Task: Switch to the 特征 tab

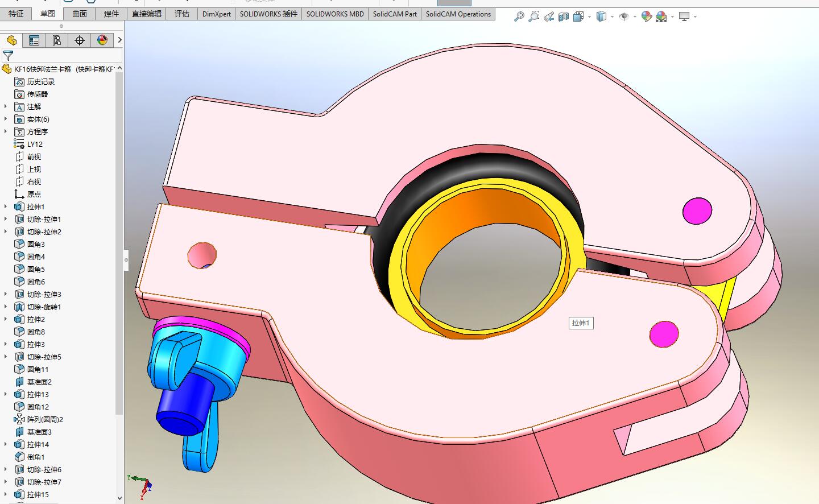Action: [16, 14]
